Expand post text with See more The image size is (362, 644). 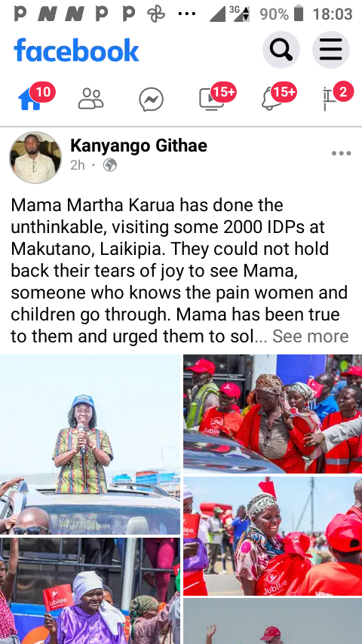(311, 336)
